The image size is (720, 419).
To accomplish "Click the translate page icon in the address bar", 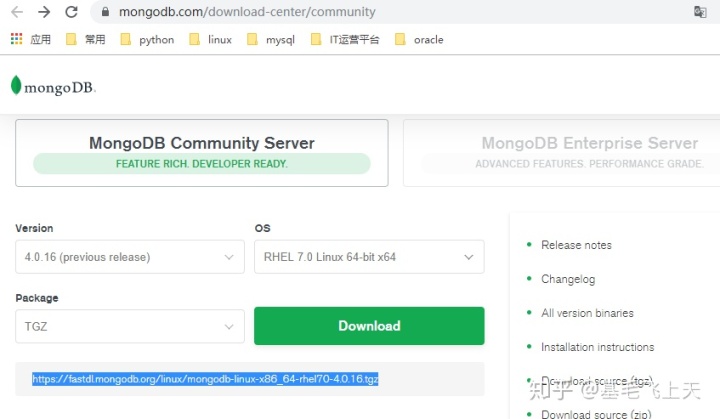I will (700, 12).
